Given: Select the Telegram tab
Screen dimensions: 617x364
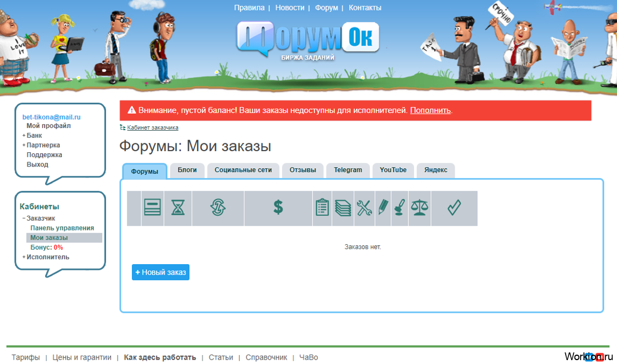Looking at the screenshot, I should point(348,170).
